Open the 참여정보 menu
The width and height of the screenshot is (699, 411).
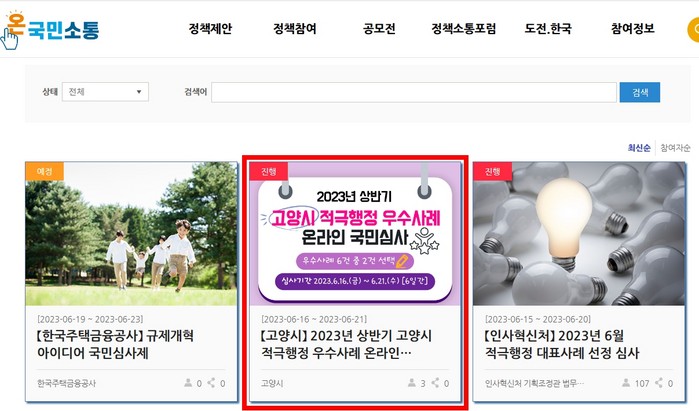coord(633,29)
